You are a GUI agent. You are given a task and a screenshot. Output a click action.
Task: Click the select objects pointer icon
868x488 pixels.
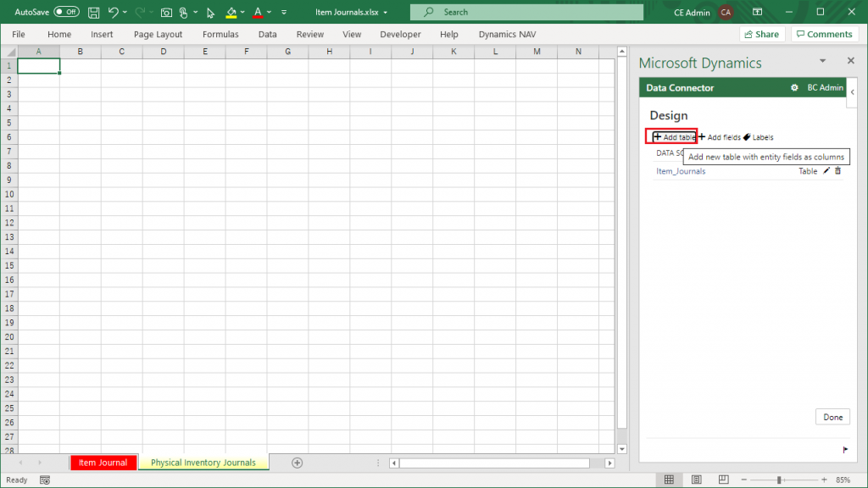[210, 12]
